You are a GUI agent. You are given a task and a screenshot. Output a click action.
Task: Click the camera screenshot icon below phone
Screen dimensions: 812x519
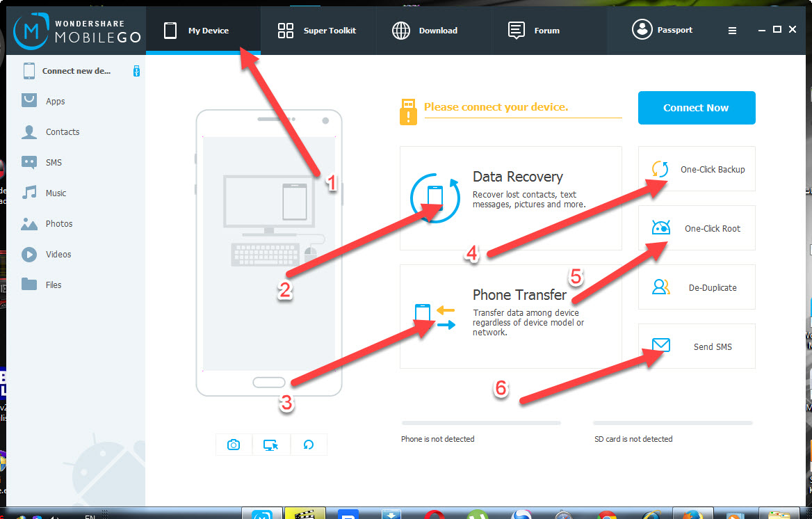coord(234,445)
